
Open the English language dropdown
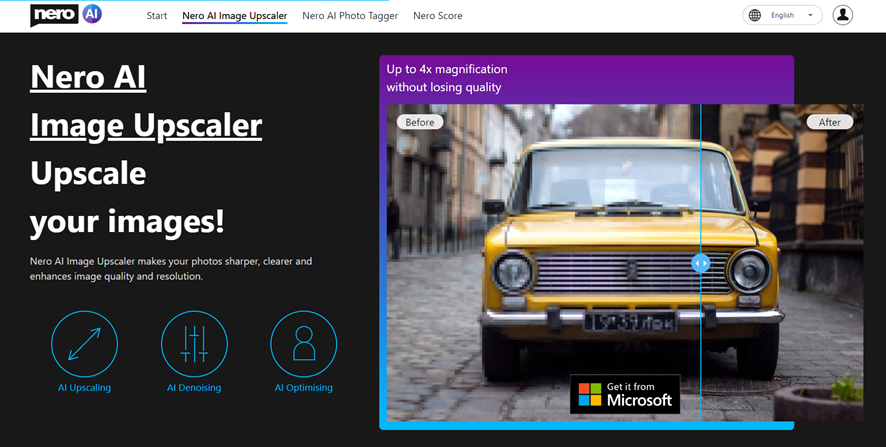pyautogui.click(x=783, y=15)
